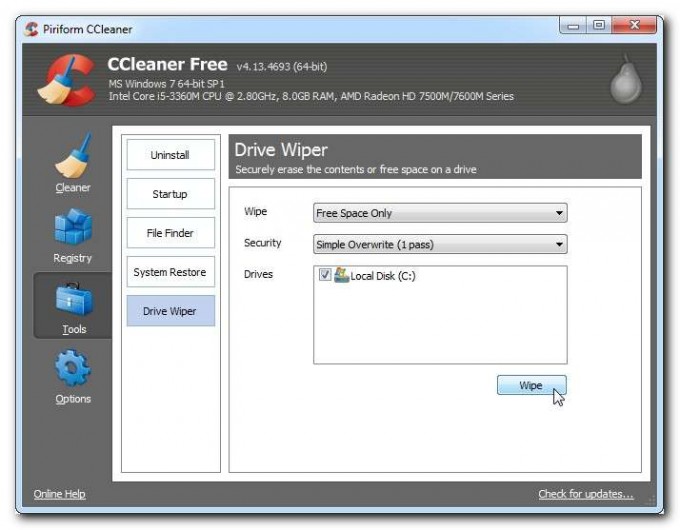The width and height of the screenshot is (680, 530).
Task: Open the Cleaner section broom icon
Action: pyautogui.click(x=74, y=156)
